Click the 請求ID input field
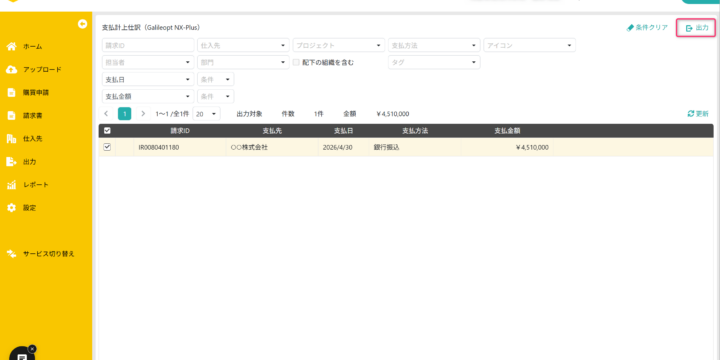This screenshot has height=360, width=720. tap(148, 45)
